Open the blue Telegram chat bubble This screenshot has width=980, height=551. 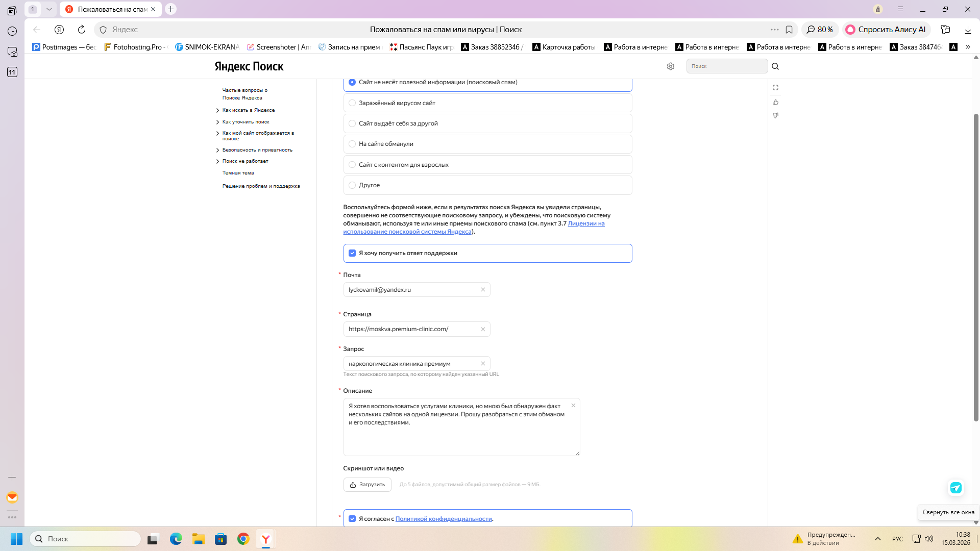click(x=955, y=488)
